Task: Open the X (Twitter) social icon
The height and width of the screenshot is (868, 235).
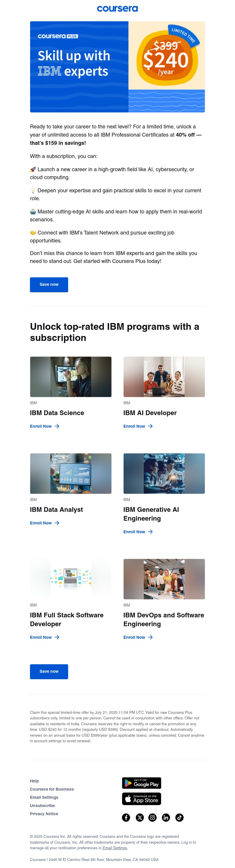Action: pos(140,818)
